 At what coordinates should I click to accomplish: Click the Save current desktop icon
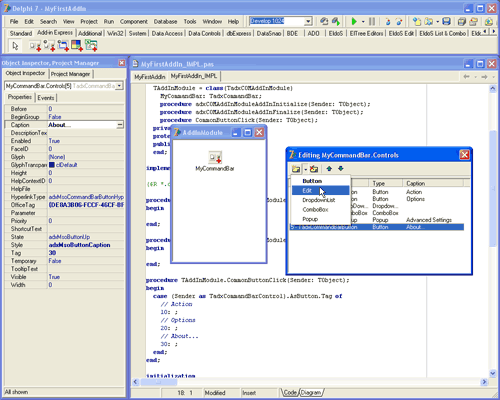pyautogui.click(x=324, y=22)
